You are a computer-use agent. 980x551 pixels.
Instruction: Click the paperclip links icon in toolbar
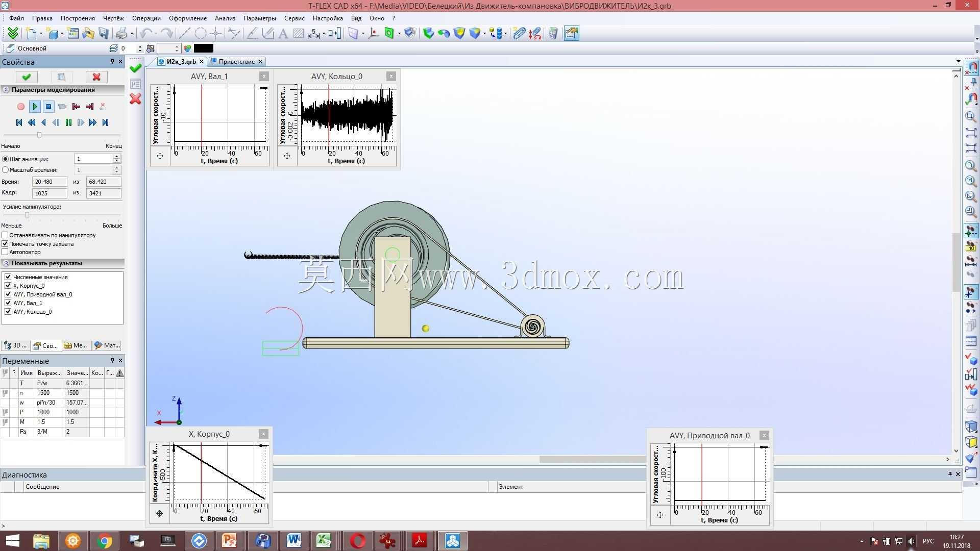[x=519, y=34]
